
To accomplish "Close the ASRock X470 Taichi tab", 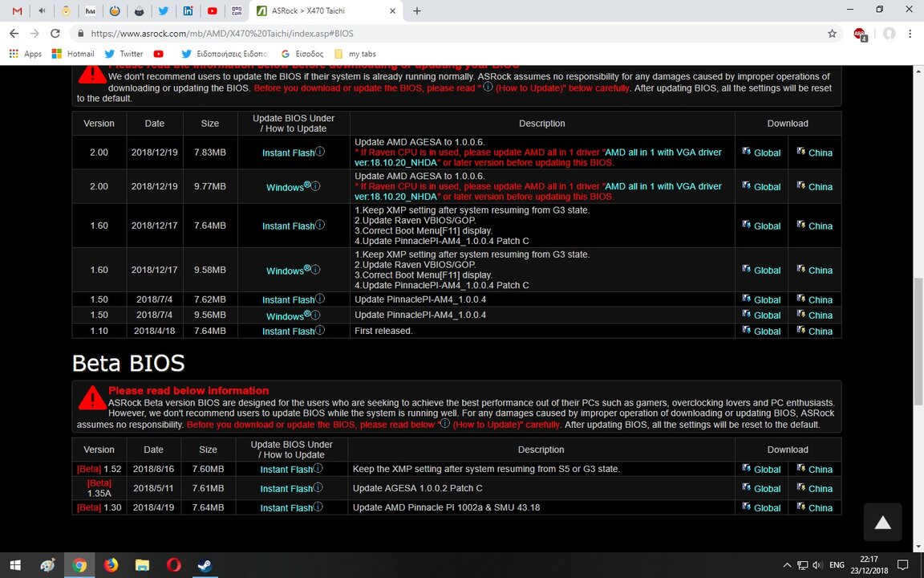I will coord(392,10).
